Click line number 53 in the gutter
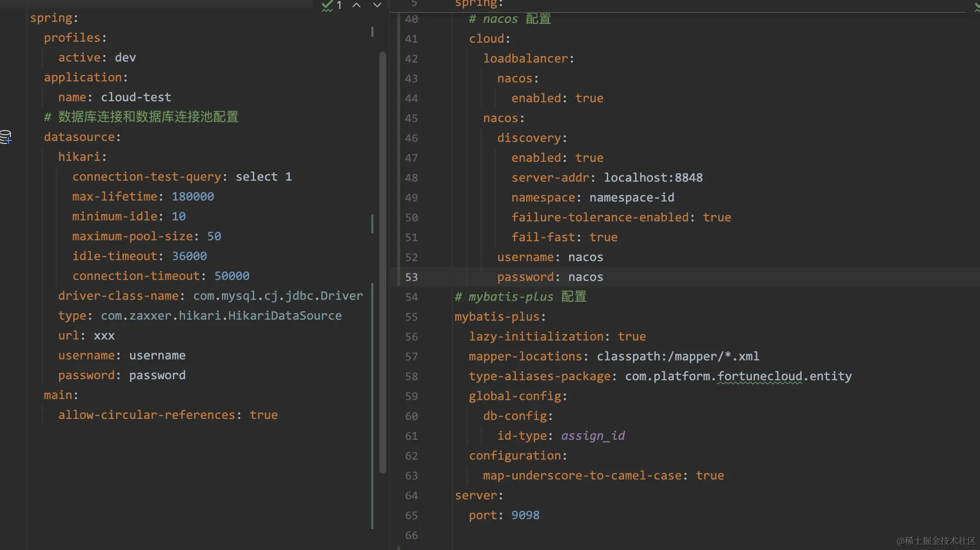 point(411,277)
